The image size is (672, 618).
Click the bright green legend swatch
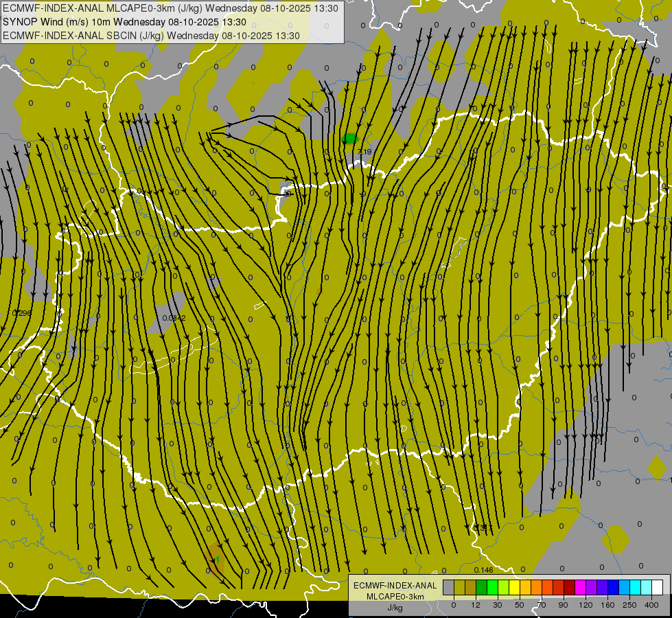pos(493,587)
